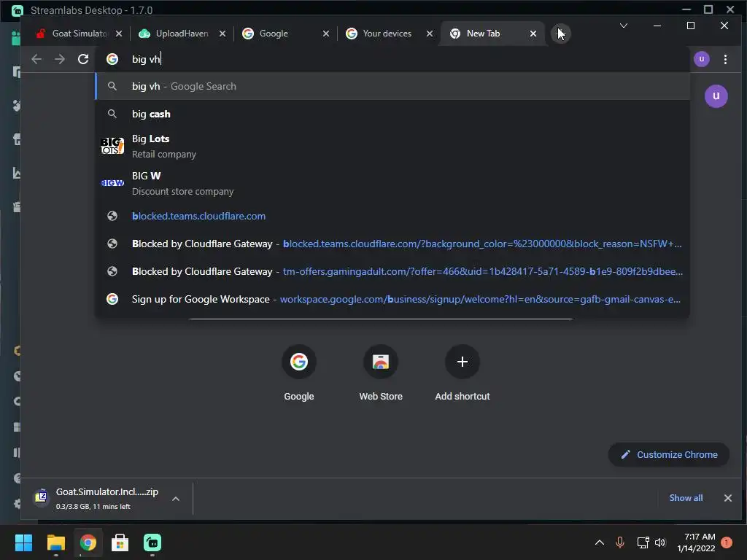Close the Your devices tab
The width and height of the screenshot is (747, 560).
tap(430, 34)
